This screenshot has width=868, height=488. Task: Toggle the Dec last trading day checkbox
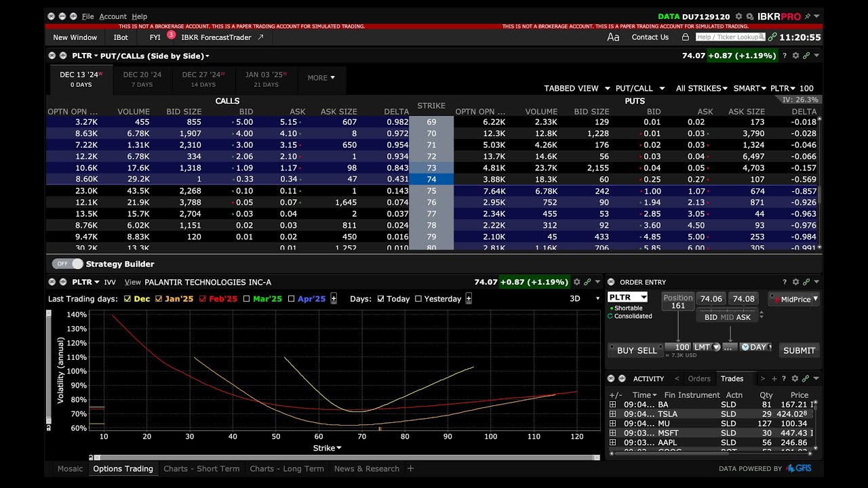pos(127,299)
